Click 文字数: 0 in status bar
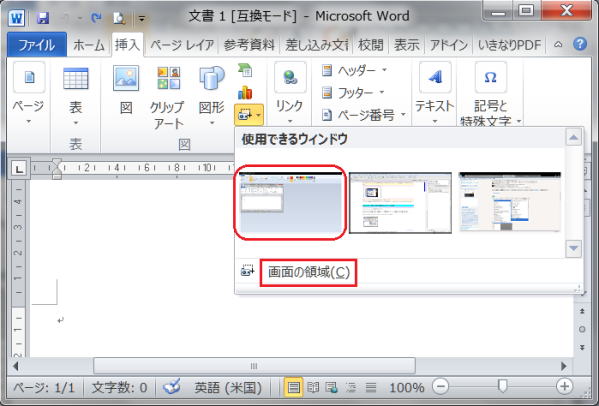This screenshot has width=599, height=406. [119, 388]
